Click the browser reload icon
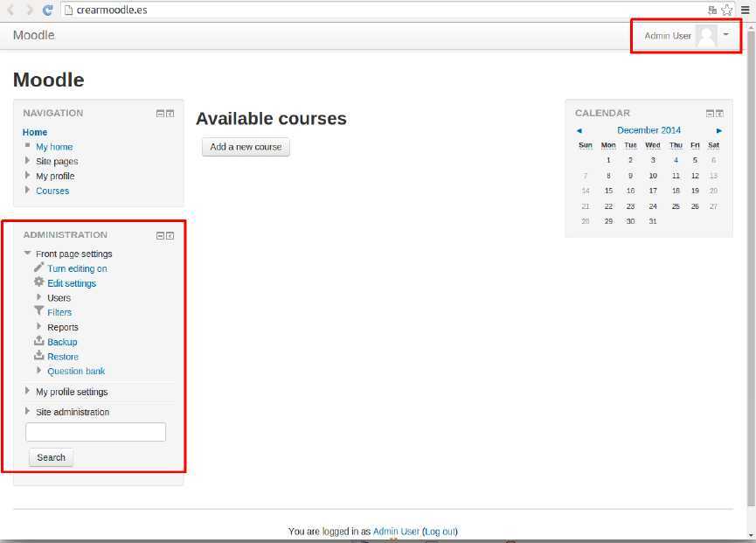756x543 pixels. (47, 10)
